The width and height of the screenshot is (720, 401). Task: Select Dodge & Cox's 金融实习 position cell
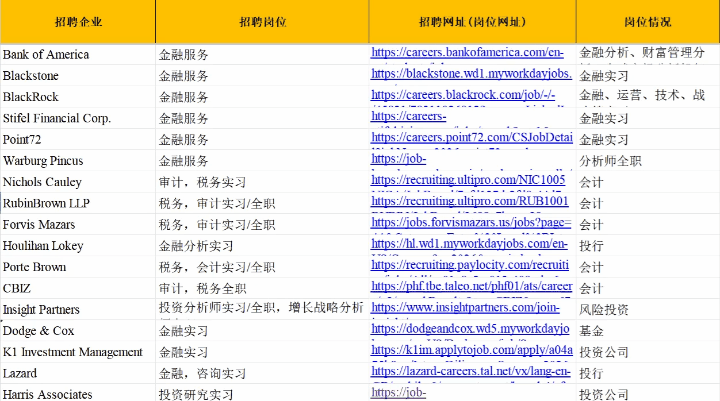coord(262,331)
